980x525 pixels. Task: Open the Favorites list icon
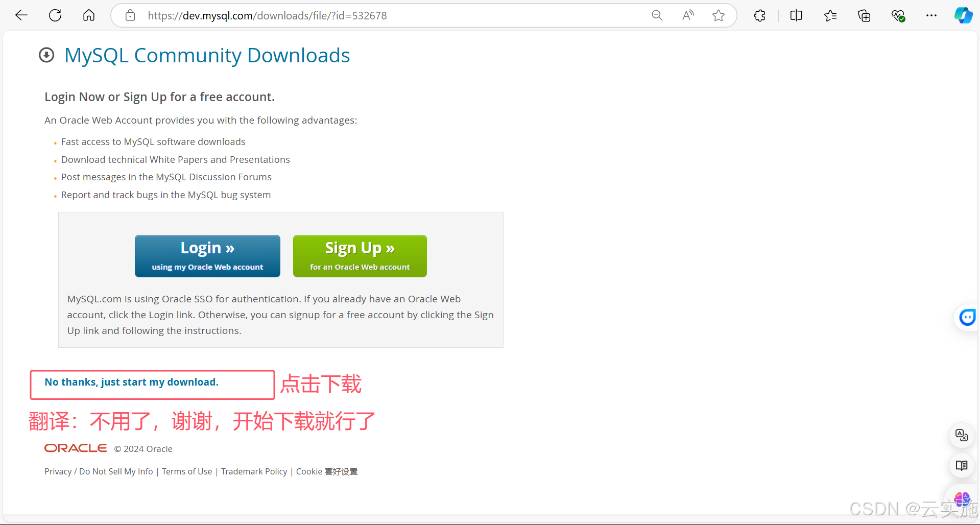click(830, 15)
